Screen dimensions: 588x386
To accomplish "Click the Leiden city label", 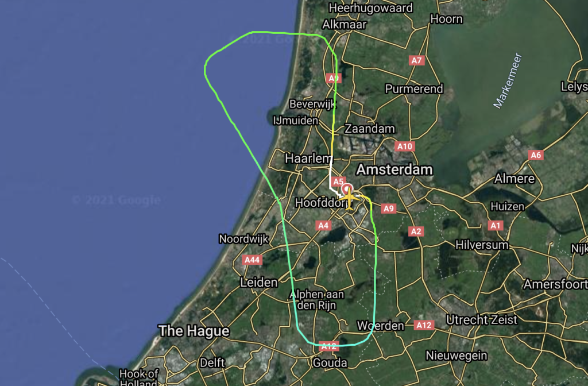I will [259, 283].
